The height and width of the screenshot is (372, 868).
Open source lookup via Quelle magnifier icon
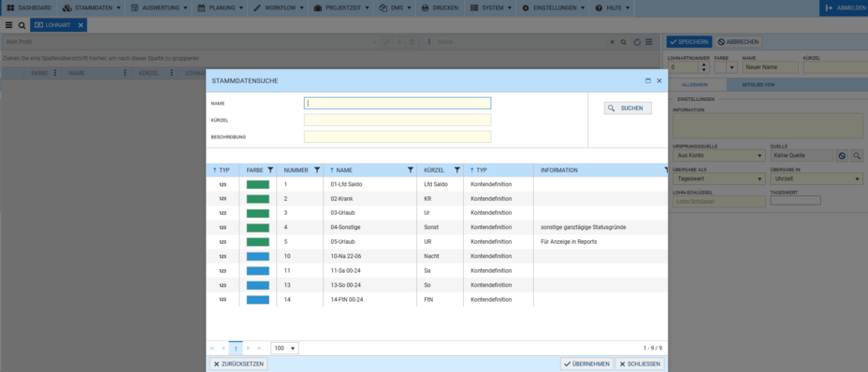(857, 156)
